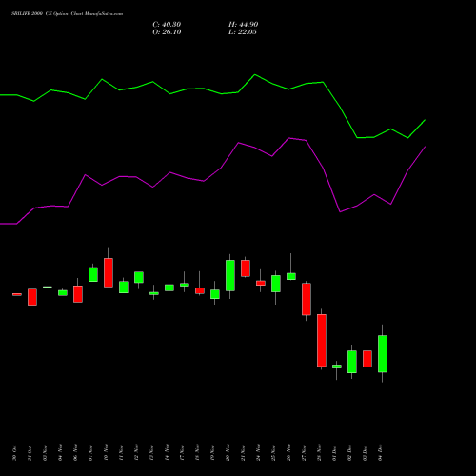Click the 13 Nov date label
Viewport: 476px width, 476px height.
[151, 453]
